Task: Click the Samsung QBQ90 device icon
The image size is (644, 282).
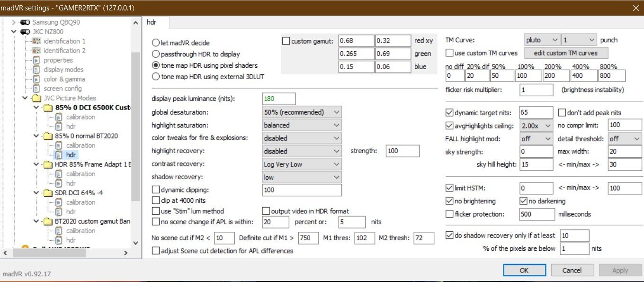Action: point(25,22)
